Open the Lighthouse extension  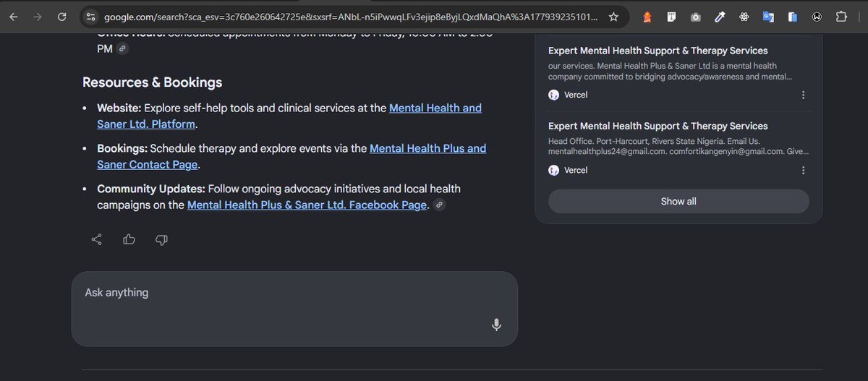pyautogui.click(x=647, y=17)
